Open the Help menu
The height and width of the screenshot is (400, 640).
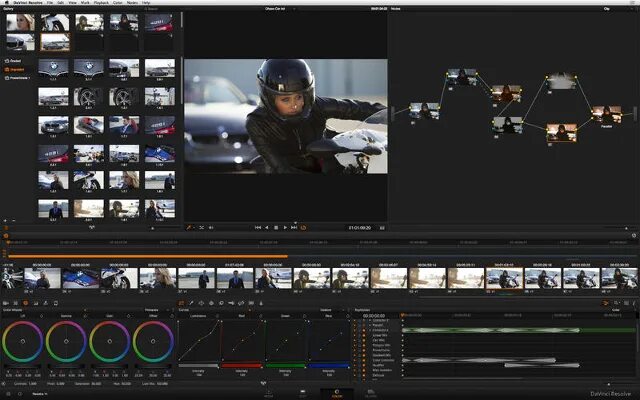[146, 2]
